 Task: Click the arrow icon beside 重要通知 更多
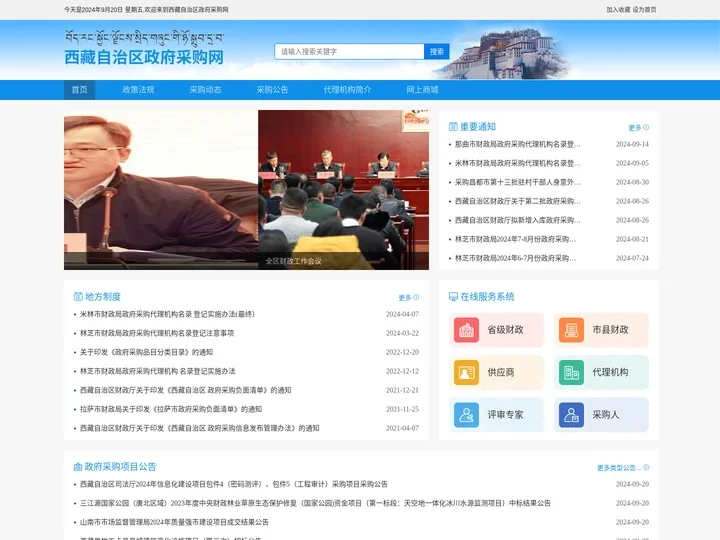(x=646, y=127)
